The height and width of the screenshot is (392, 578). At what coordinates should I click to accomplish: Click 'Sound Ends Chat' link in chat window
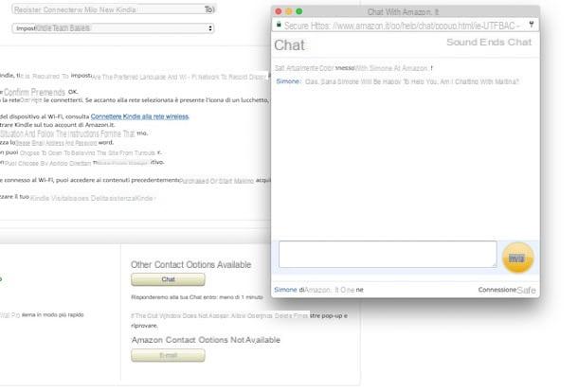(489, 42)
